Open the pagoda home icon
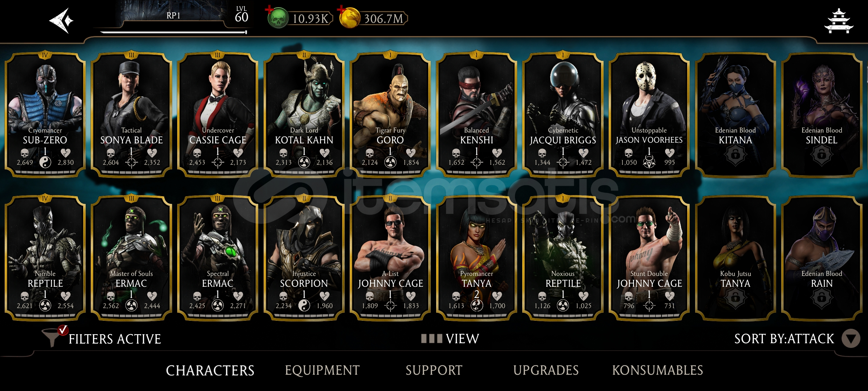Screen dimensions: 868x391 point(838,21)
